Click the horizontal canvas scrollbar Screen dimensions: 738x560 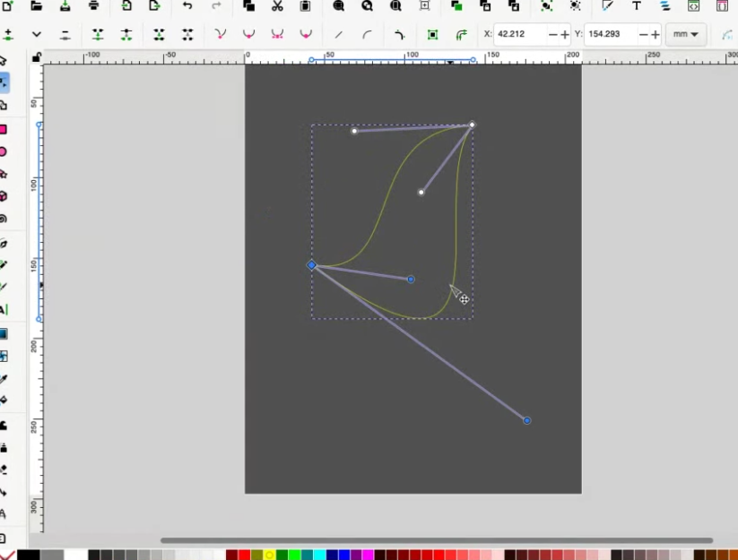(437, 540)
